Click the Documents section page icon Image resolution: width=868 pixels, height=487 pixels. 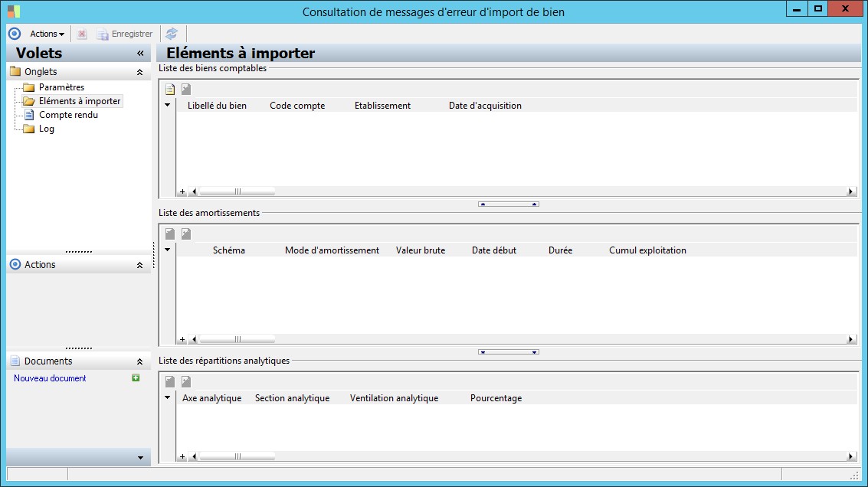[15, 361]
